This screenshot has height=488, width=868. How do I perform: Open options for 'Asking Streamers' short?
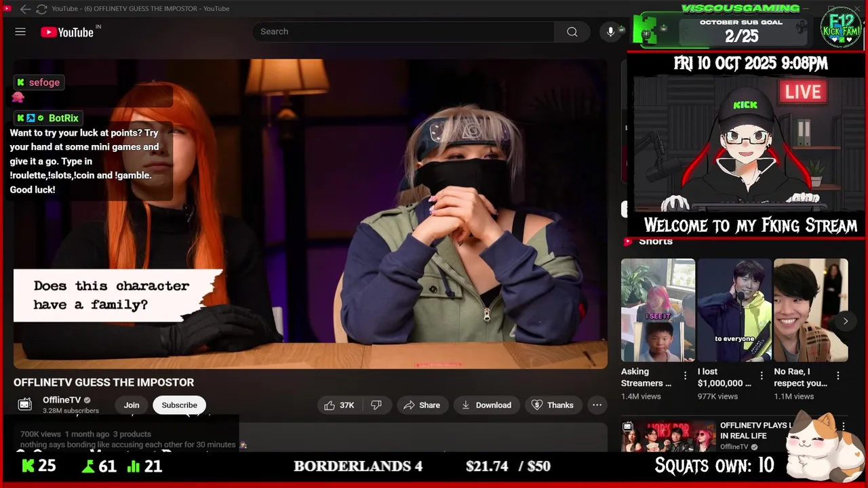[685, 375]
